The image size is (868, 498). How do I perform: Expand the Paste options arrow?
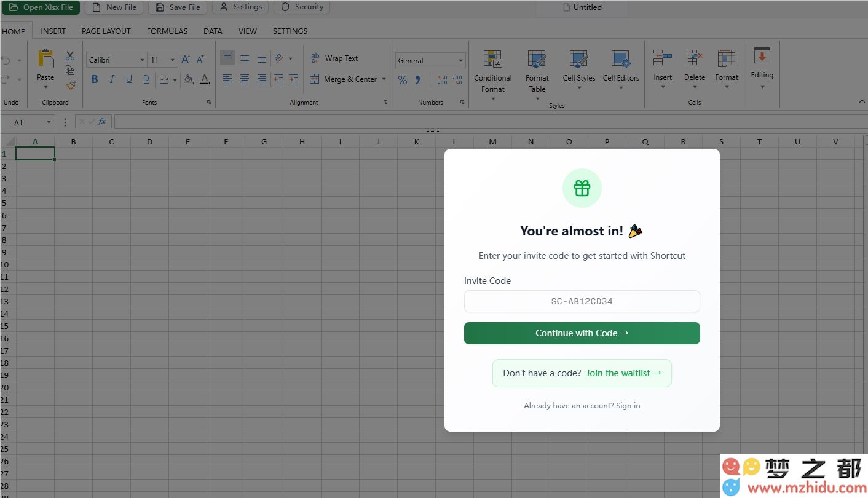tap(45, 88)
